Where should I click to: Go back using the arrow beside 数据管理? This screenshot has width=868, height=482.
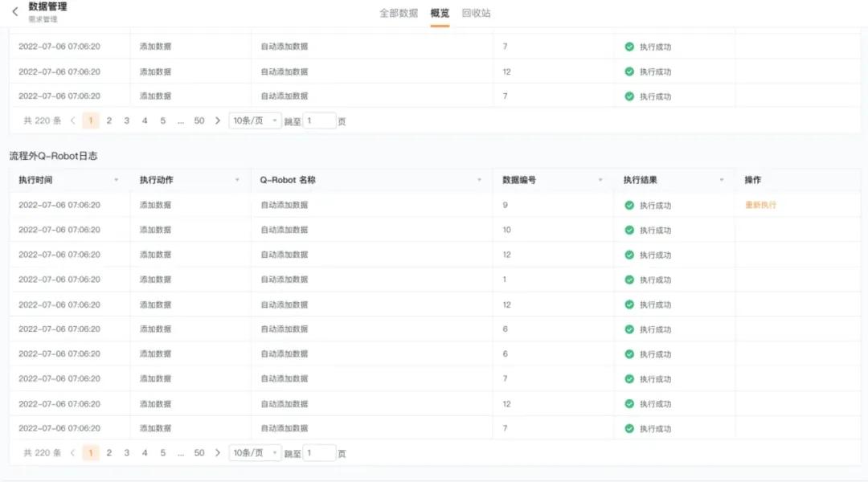pyautogui.click(x=15, y=11)
